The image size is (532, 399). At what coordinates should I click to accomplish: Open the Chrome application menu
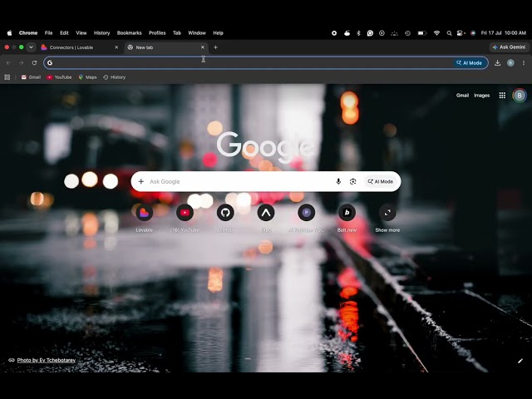point(28,33)
